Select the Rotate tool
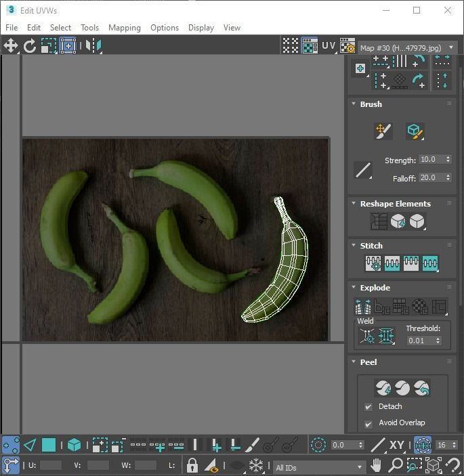 click(29, 46)
